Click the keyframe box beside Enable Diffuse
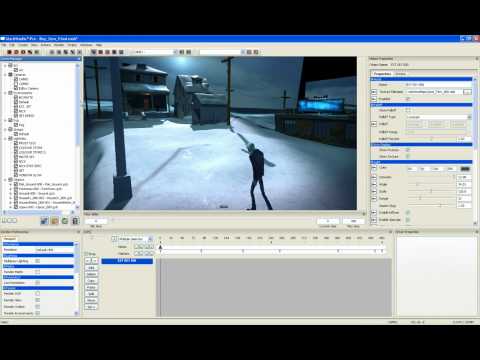The width and height of the screenshot is (480, 360). click(374, 212)
